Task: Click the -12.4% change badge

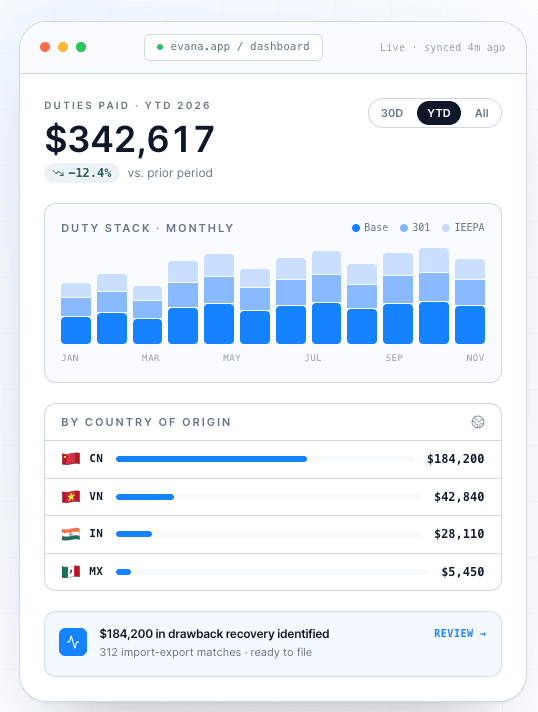Action: pyautogui.click(x=82, y=173)
